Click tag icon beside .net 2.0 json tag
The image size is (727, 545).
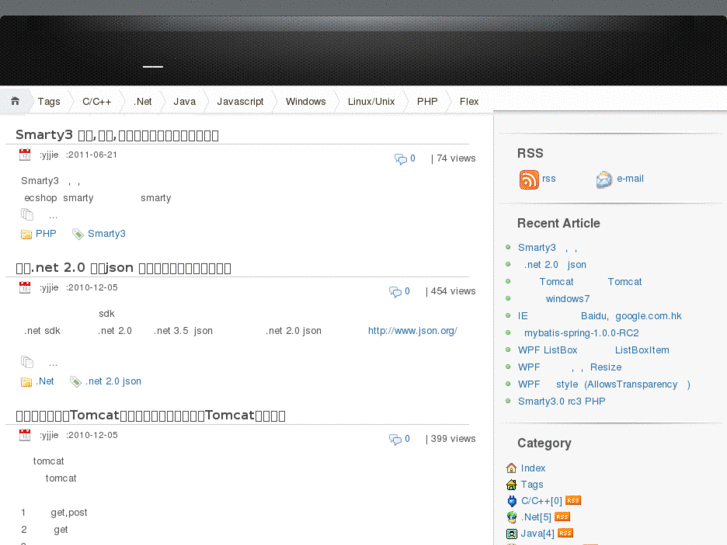click(x=75, y=381)
